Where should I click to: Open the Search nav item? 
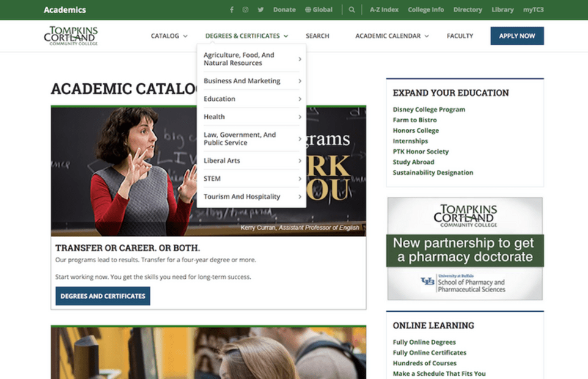point(317,36)
